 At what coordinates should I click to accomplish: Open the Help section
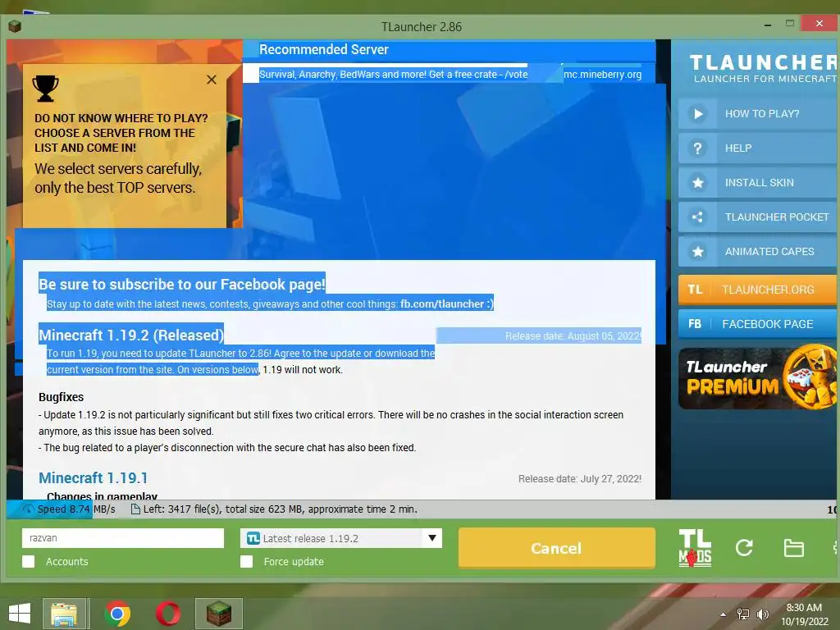pos(759,148)
